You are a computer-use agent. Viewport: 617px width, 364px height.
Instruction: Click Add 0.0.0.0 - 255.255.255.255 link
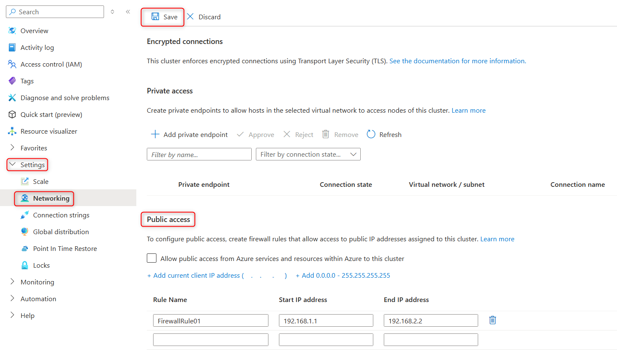point(343,275)
